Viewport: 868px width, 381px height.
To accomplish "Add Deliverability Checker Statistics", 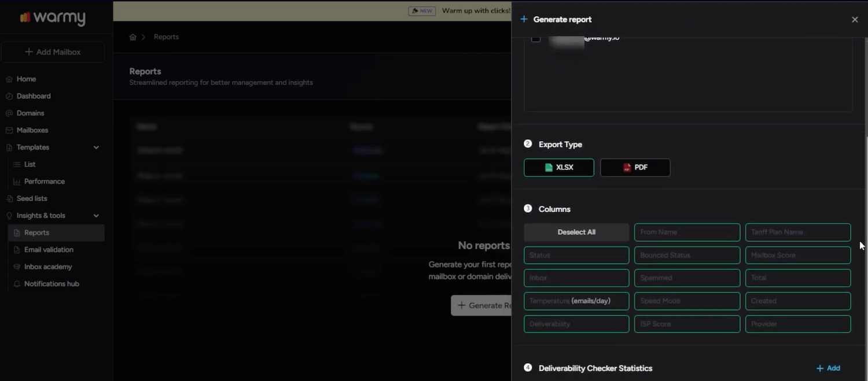I will (828, 368).
